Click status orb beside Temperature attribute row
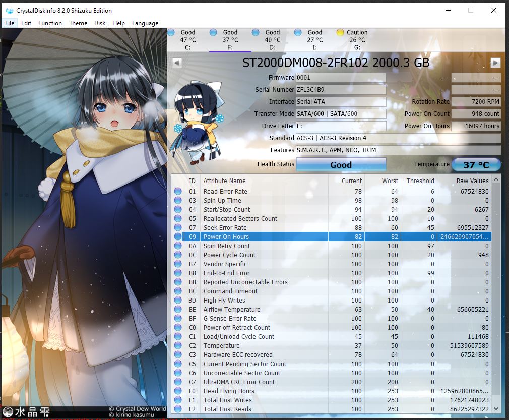 [178, 346]
